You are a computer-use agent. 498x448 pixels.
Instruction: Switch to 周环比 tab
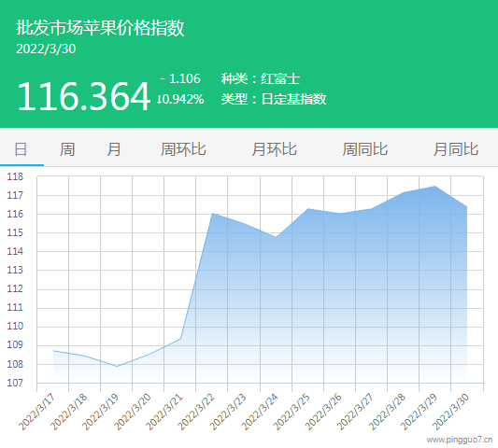point(183,148)
